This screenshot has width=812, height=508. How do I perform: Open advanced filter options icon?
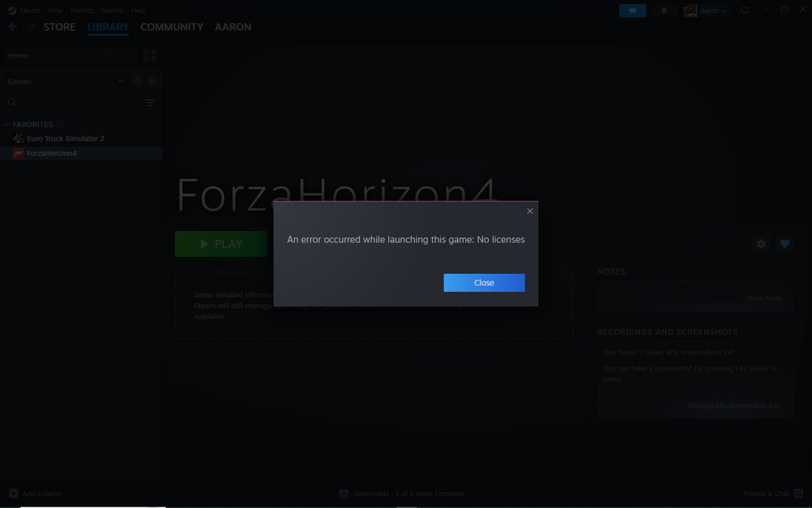(x=150, y=102)
